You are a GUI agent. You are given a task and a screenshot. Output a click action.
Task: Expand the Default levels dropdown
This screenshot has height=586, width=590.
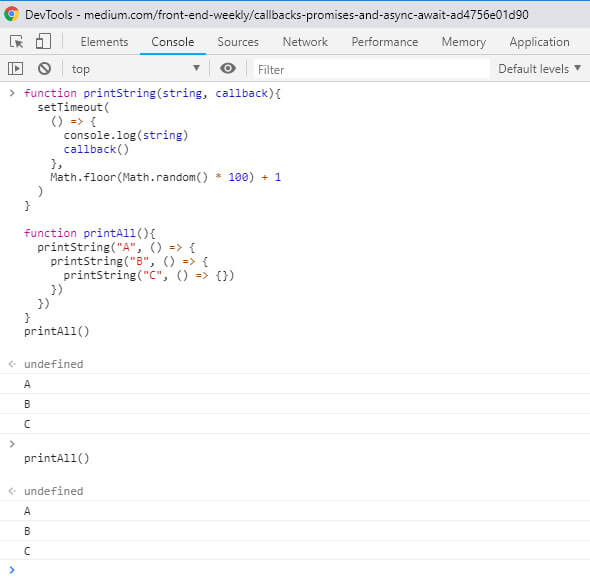[539, 69]
